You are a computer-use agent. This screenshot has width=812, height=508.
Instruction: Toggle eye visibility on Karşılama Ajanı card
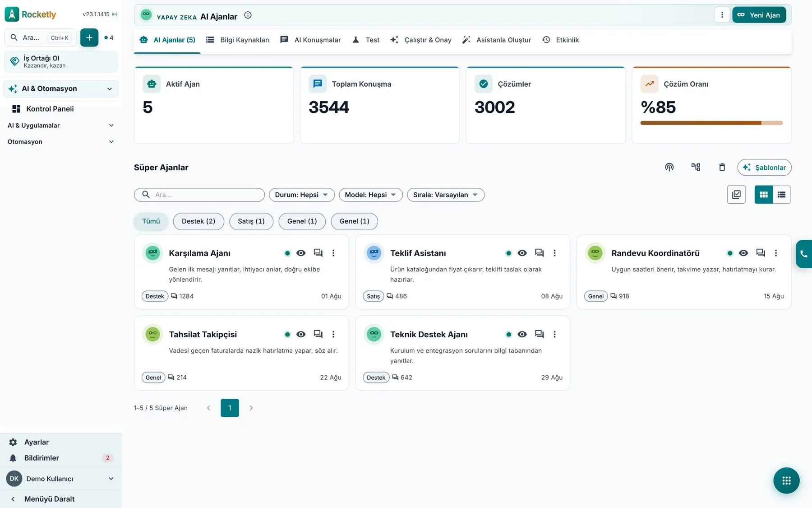point(301,253)
